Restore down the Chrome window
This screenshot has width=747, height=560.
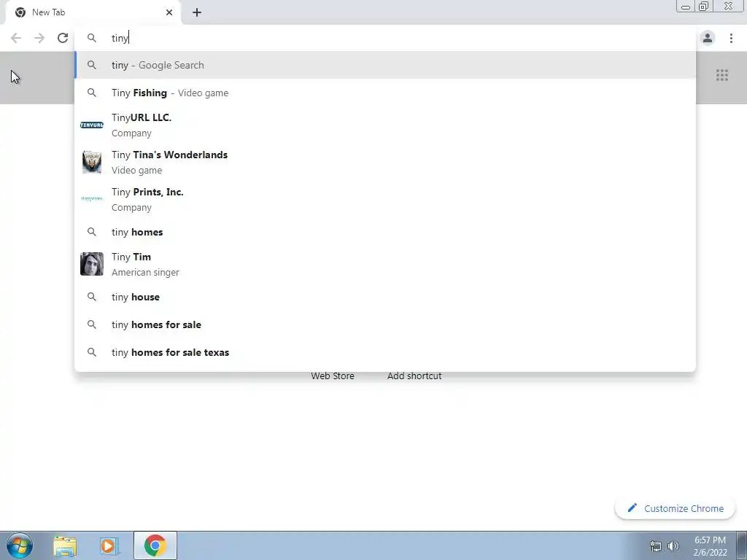704,6
